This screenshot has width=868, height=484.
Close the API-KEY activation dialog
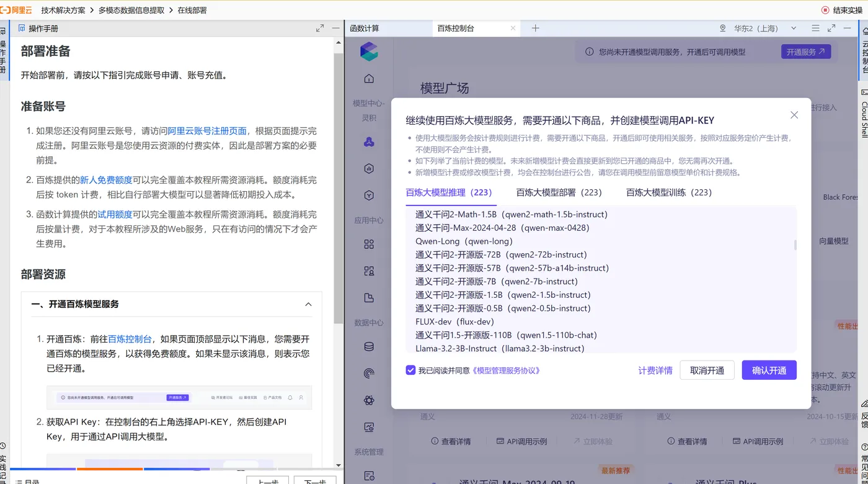(794, 115)
